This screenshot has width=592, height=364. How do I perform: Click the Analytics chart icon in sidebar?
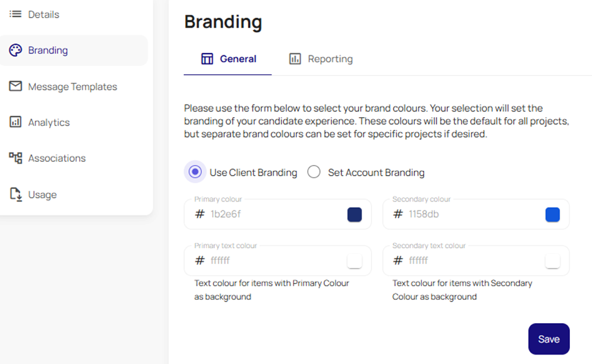pos(16,122)
